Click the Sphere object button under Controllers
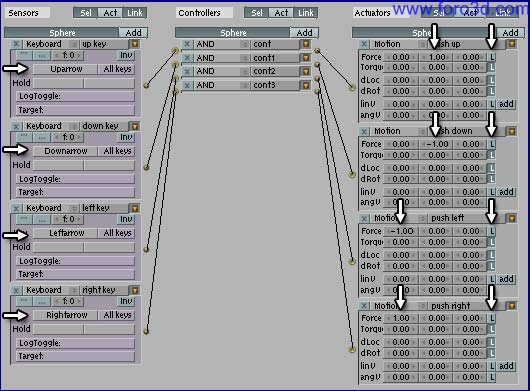Viewport: 530px width, 391px height. 233,33
